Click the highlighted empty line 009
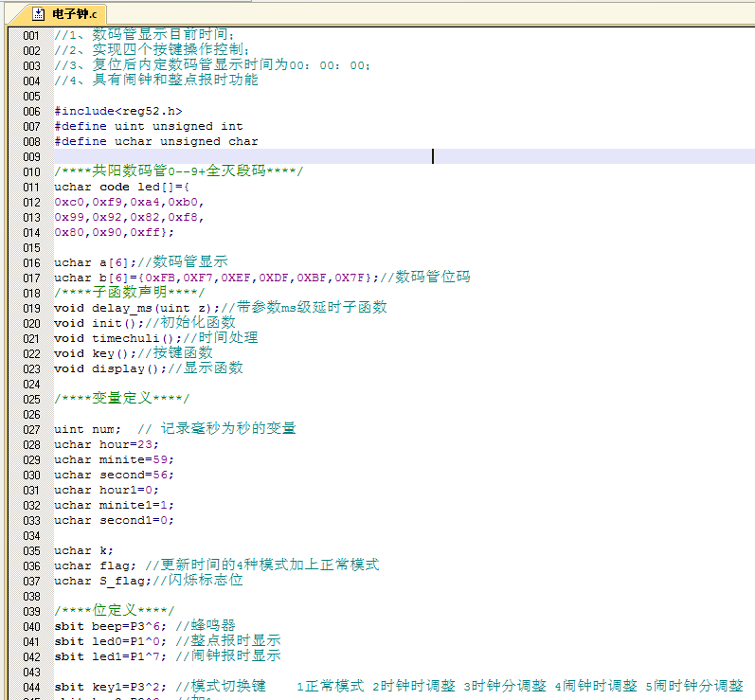The width and height of the screenshot is (755, 700). tap(284, 156)
